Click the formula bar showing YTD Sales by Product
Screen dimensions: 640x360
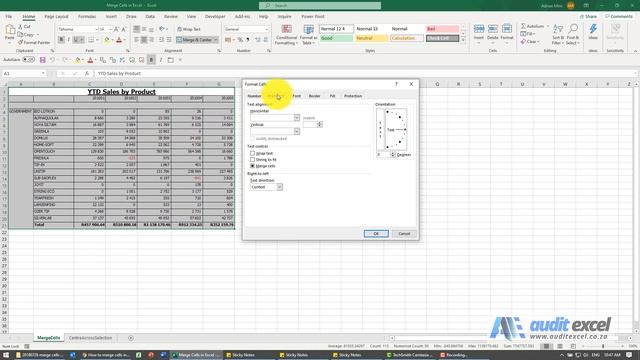[x=365, y=73]
